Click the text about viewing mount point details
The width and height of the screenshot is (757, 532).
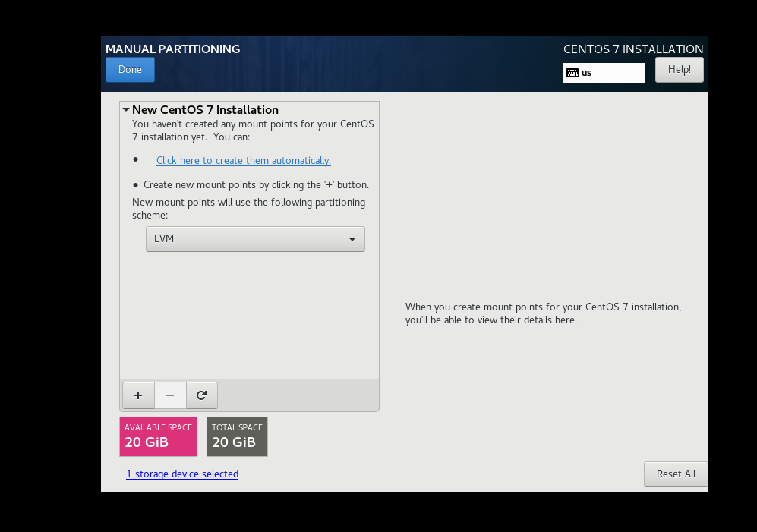point(543,313)
